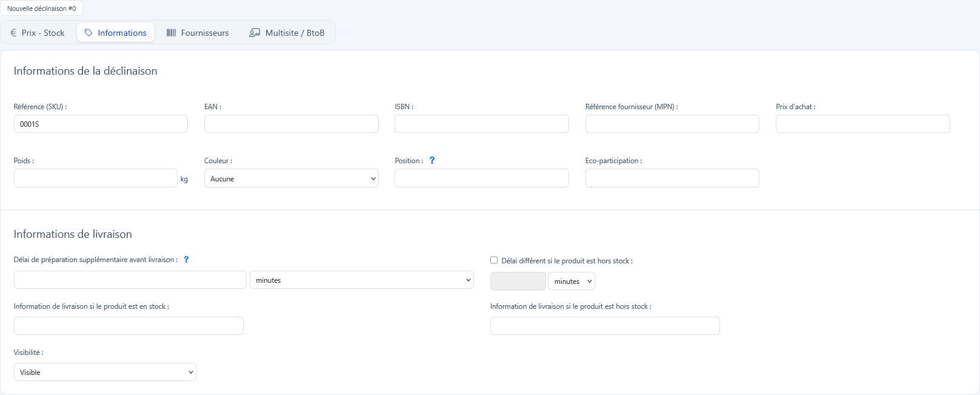Click the Prix d'achat input field
Viewport: 980px width, 395px height.
(863, 124)
